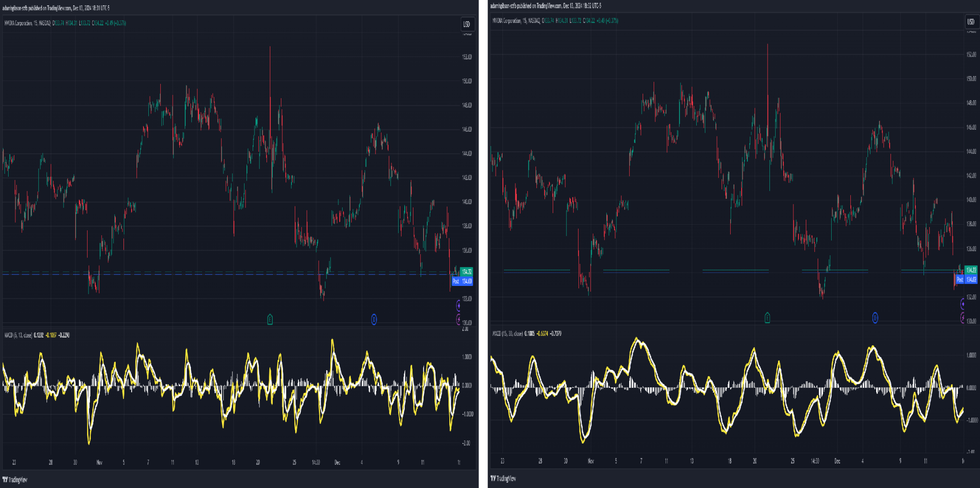Open the USD currency selector on left chart

[467, 24]
